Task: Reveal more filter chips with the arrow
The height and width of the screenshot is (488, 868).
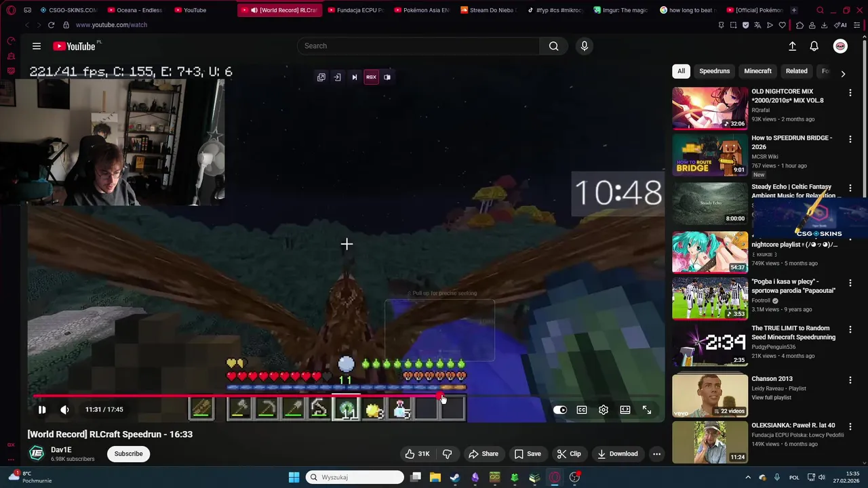Action: [x=843, y=73]
